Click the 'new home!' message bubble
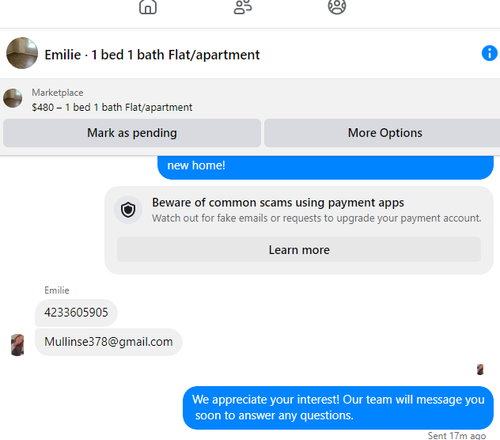 point(325,167)
